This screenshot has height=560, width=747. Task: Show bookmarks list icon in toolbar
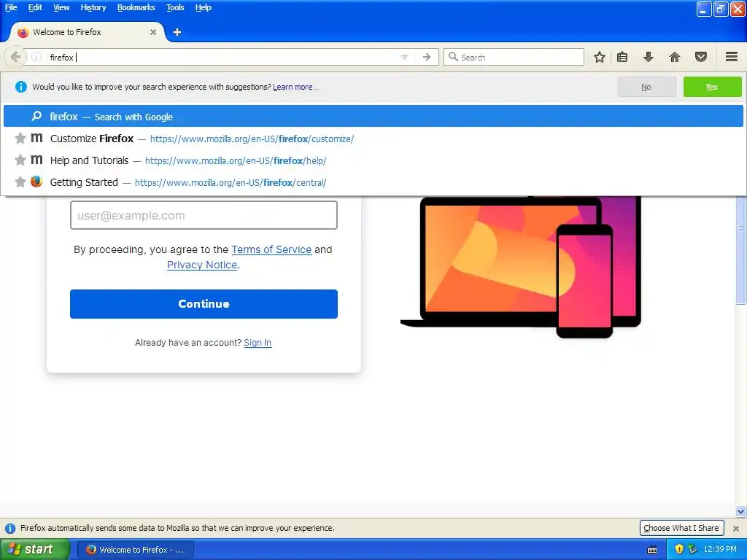pyautogui.click(x=622, y=57)
